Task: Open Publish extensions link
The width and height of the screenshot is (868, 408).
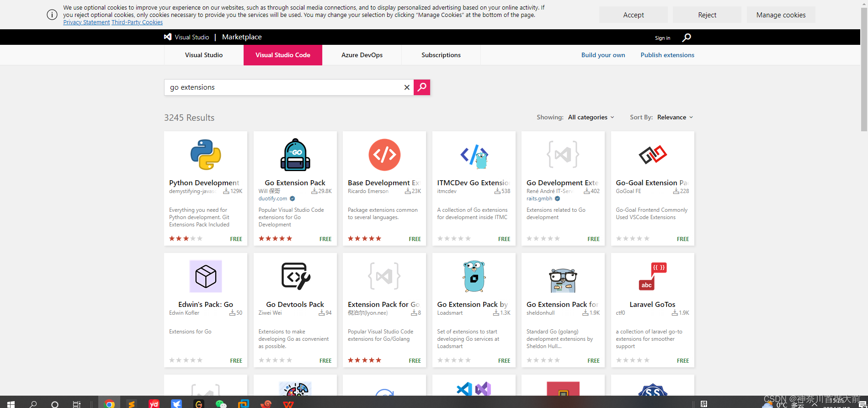Action: pos(667,55)
